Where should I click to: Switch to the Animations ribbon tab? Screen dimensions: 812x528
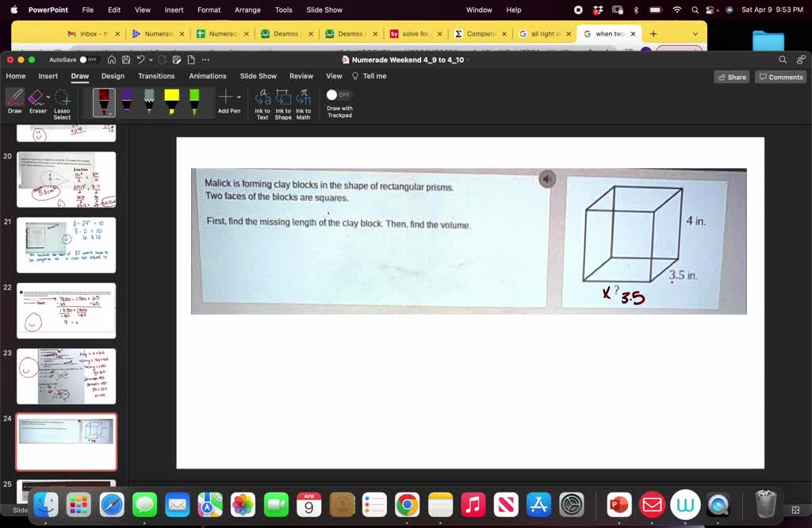click(207, 76)
